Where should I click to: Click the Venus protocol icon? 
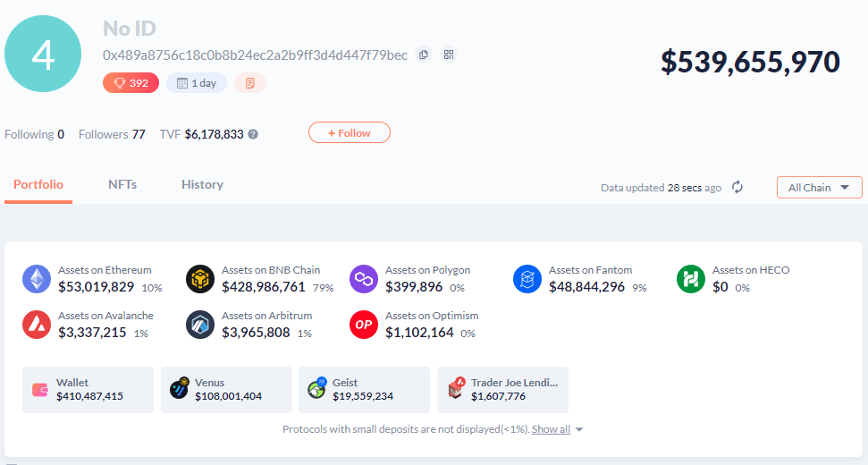pyautogui.click(x=180, y=389)
